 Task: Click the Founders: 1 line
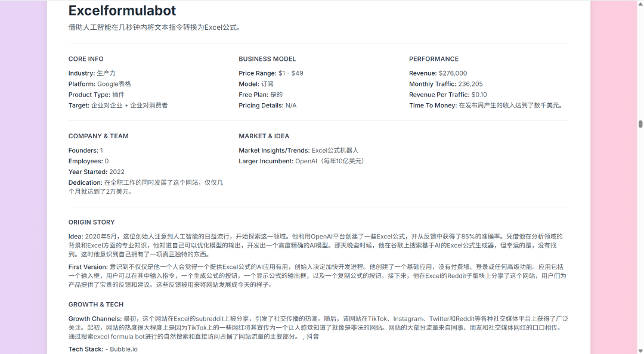click(x=85, y=150)
